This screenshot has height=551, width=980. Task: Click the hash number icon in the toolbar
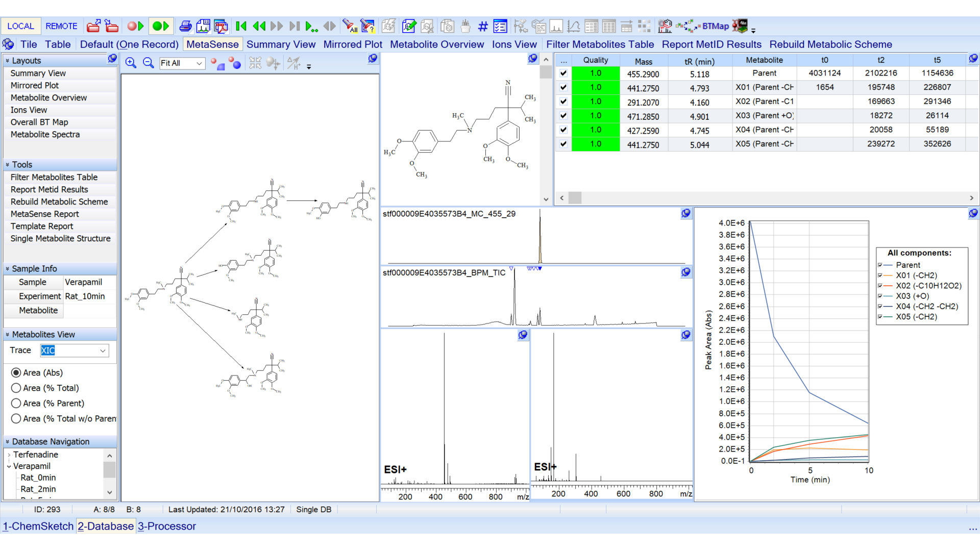[483, 26]
